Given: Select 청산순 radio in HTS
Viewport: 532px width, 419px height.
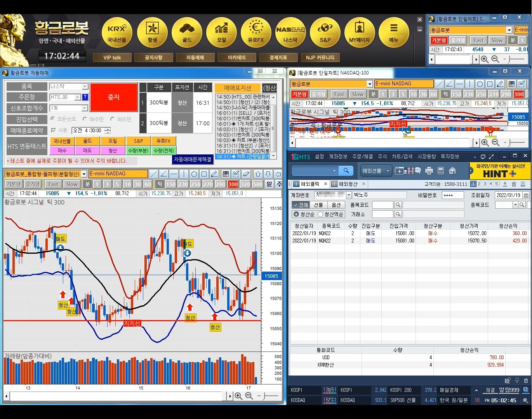Looking at the screenshot, I should [296, 214].
